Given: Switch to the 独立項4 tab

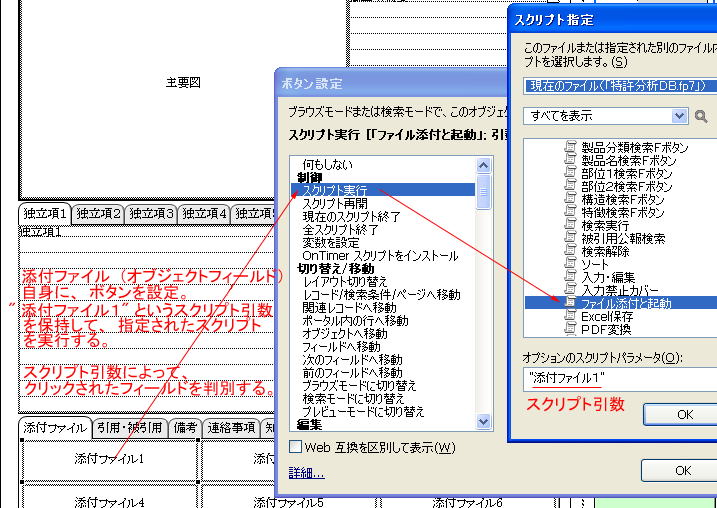Looking at the screenshot, I should (x=204, y=214).
